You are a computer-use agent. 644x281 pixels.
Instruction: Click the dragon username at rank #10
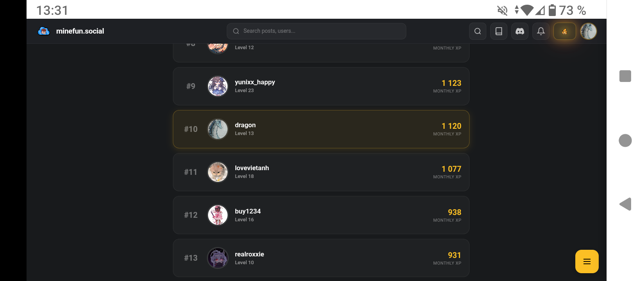pos(245,125)
